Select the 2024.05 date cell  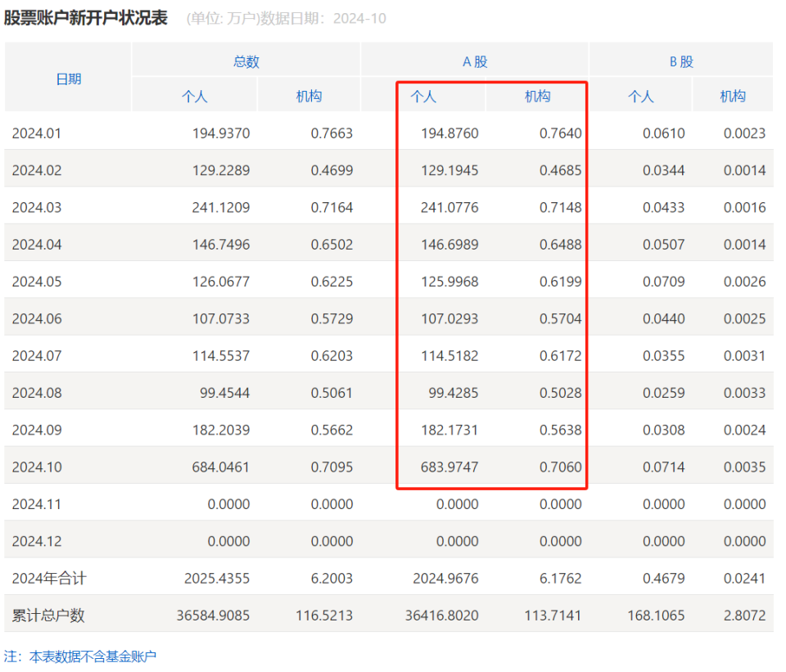[37, 282]
